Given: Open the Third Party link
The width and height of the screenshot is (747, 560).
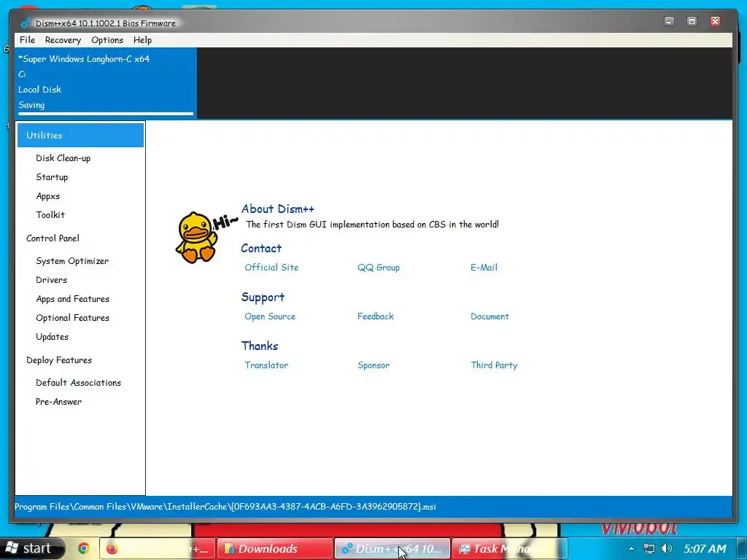Looking at the screenshot, I should pos(494,365).
